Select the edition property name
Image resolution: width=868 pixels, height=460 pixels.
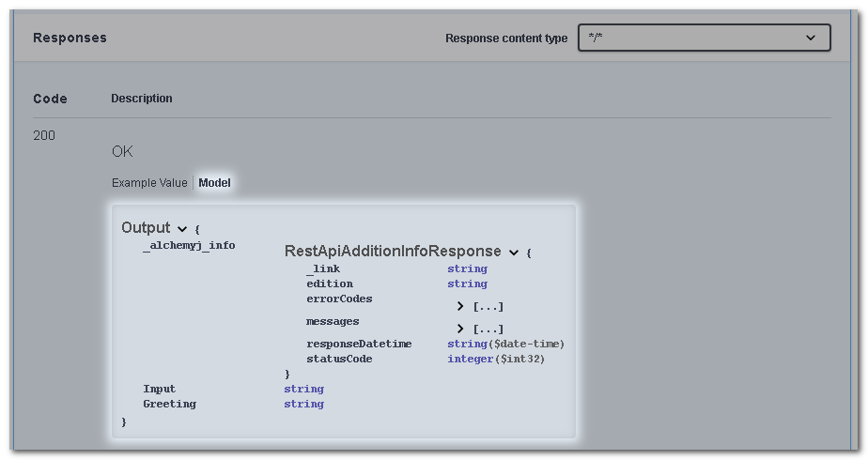coord(329,284)
